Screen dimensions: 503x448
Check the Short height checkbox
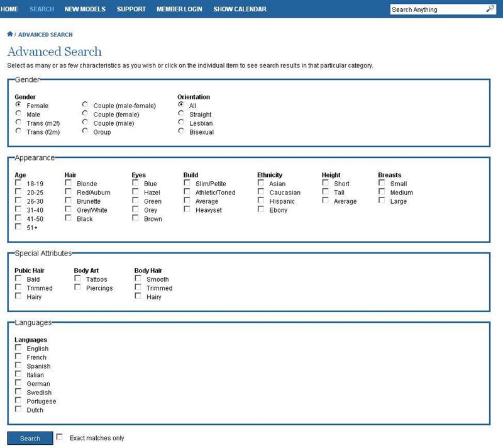325,182
